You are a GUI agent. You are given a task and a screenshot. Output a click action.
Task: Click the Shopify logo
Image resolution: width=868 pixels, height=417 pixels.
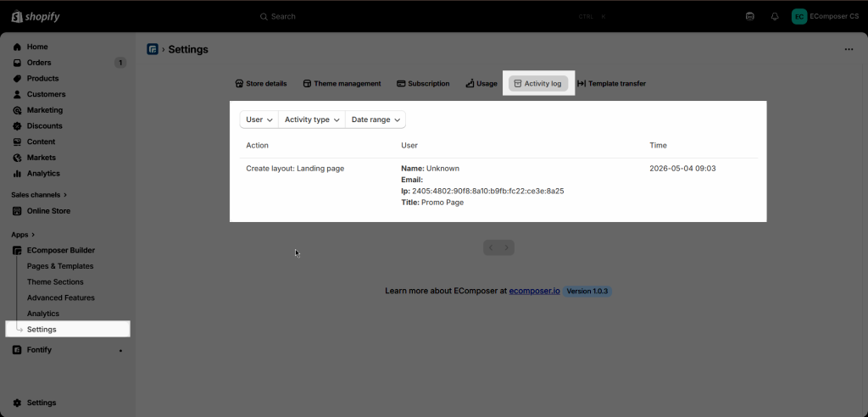(x=36, y=17)
